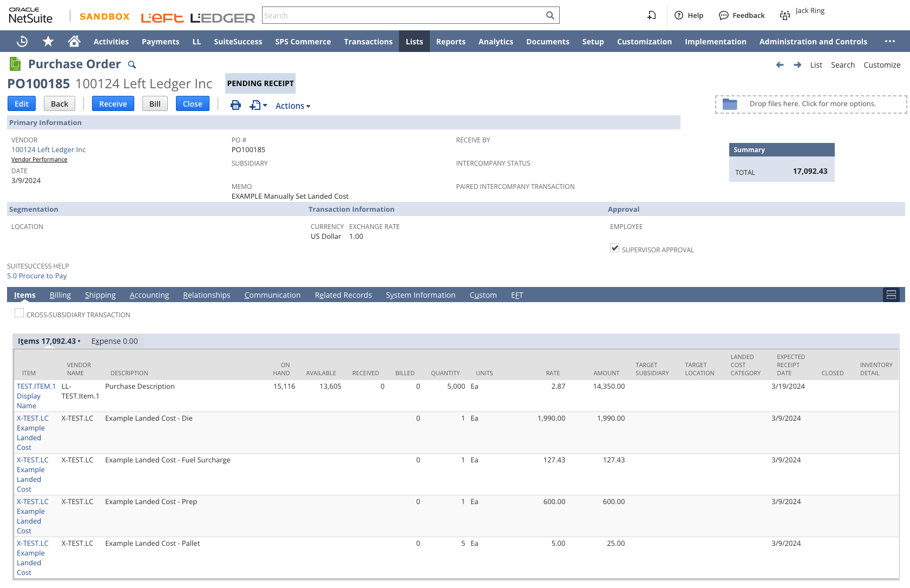Screen dimensions: 910x588
Task: Open the TEST.ITEM.1 Display Name item link
Action: (36, 396)
